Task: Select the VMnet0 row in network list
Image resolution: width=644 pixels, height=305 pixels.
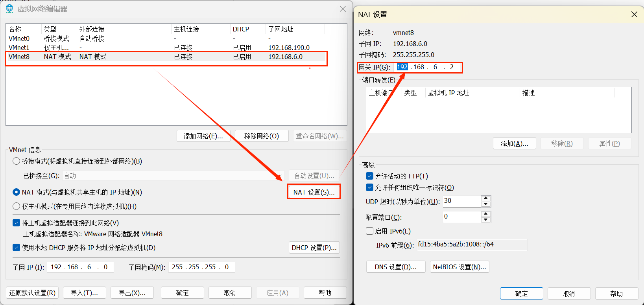Action: [176, 39]
